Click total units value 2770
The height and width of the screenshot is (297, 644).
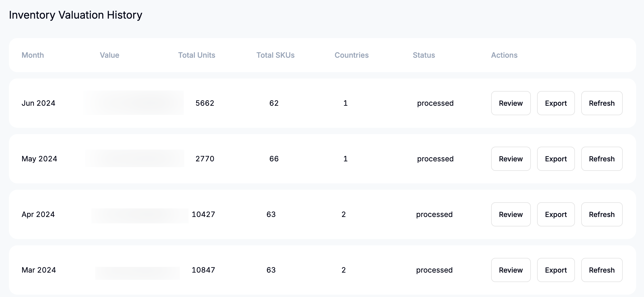(205, 159)
